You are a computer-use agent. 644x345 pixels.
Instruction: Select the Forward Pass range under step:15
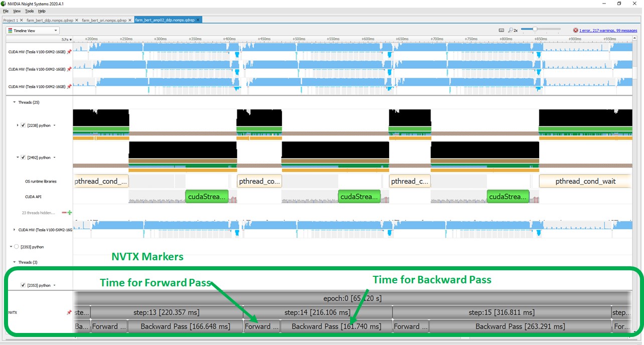(411, 326)
